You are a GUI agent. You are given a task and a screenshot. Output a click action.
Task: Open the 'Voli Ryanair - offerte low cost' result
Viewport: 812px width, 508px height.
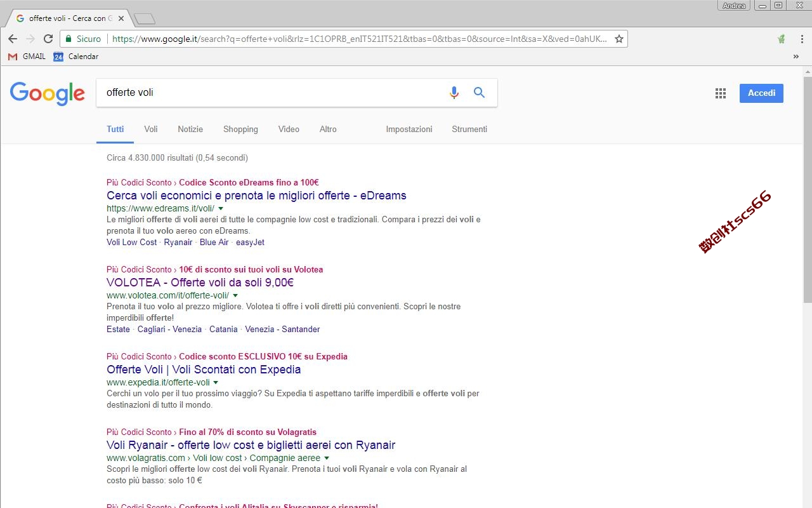pyautogui.click(x=251, y=445)
